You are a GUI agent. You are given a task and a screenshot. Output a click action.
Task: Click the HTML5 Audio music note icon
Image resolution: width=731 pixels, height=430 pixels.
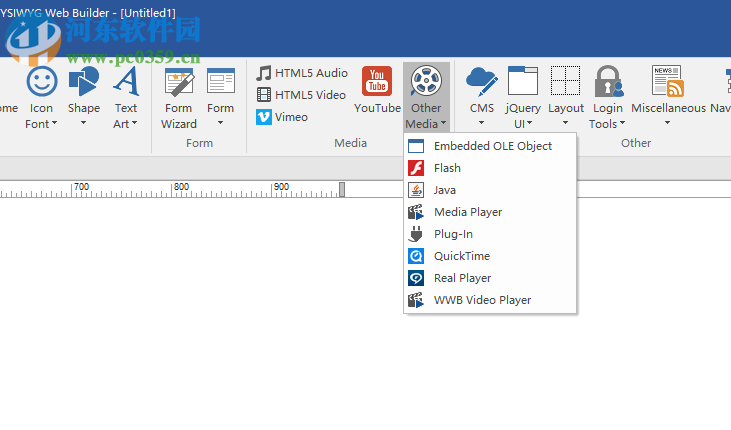tap(263, 73)
